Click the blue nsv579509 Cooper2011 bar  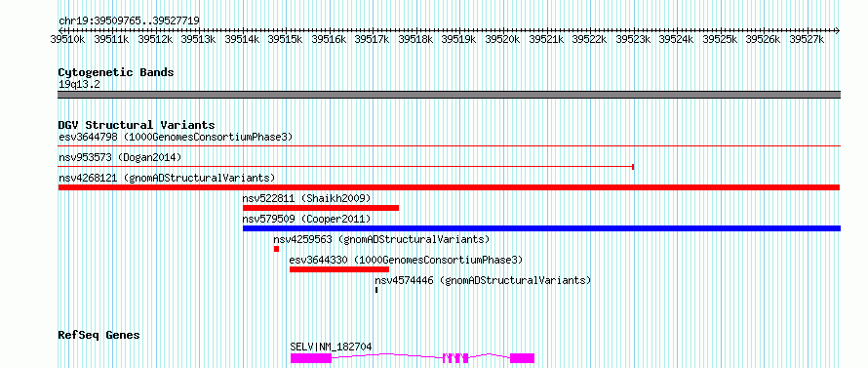pos(541,228)
